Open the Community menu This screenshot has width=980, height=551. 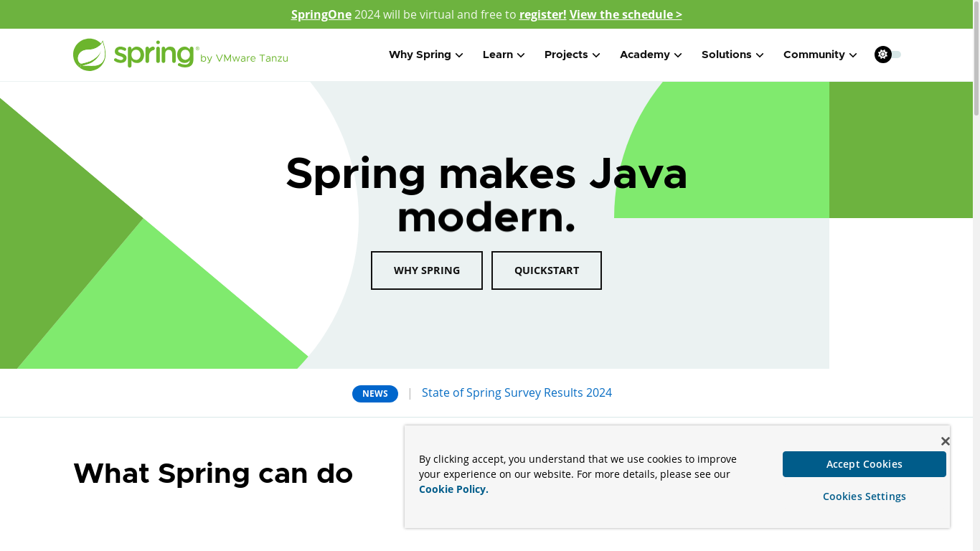pyautogui.click(x=820, y=55)
